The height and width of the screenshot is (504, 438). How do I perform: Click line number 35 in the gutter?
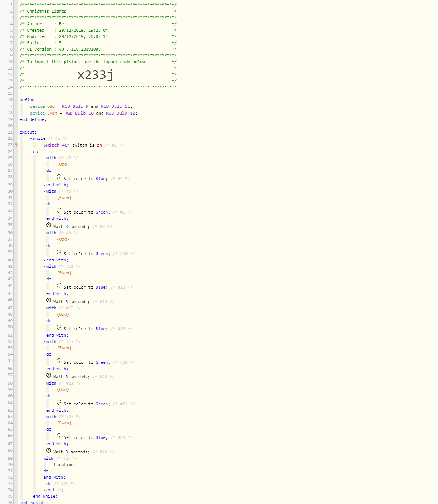(10, 225)
